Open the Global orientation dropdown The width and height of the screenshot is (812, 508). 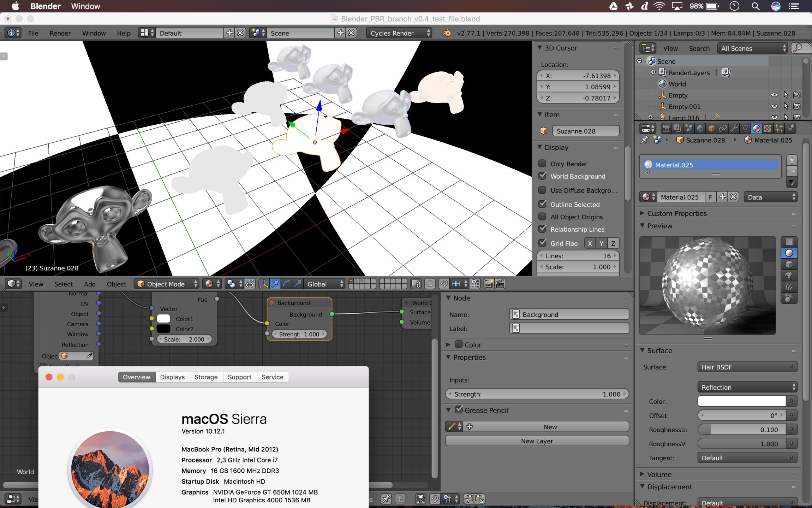(x=324, y=284)
